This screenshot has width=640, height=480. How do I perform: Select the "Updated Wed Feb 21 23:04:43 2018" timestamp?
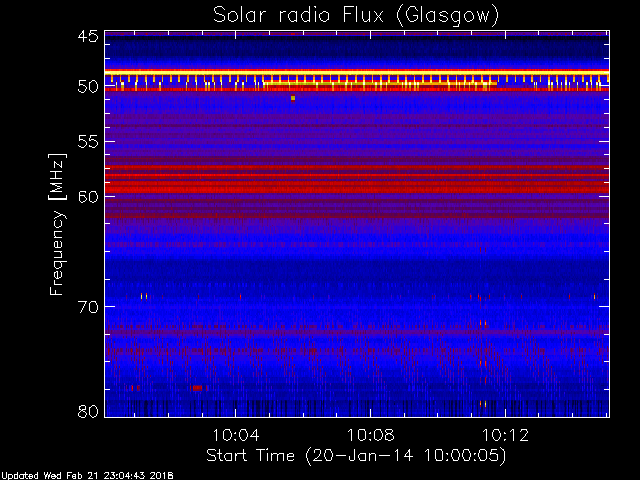[x=87, y=476]
